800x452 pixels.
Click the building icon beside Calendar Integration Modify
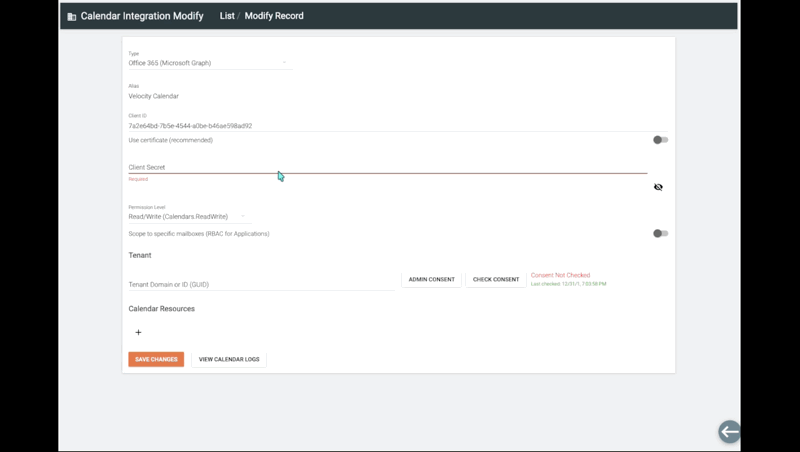click(x=72, y=17)
